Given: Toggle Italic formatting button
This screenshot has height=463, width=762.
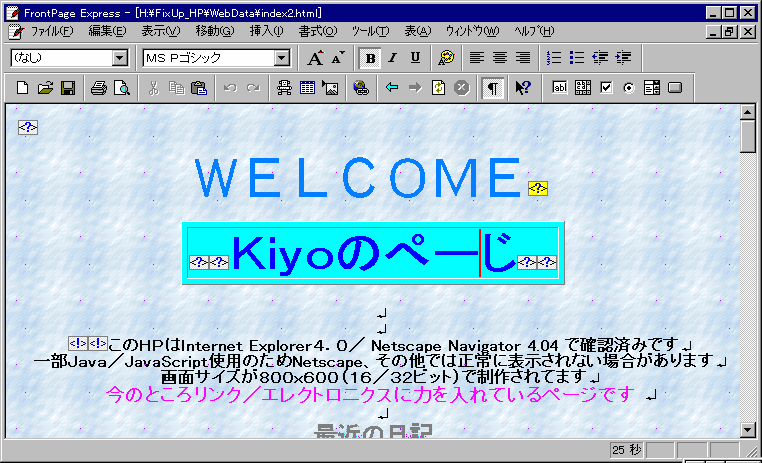Looking at the screenshot, I should pyautogui.click(x=392, y=58).
